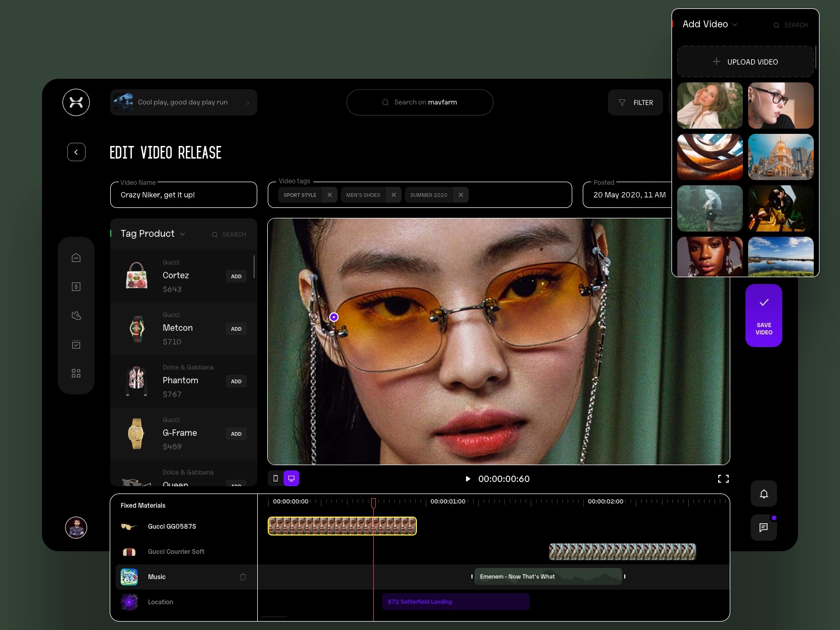The width and height of the screenshot is (840, 630).
Task: Switch to desktop preview mode
Action: tap(291, 478)
